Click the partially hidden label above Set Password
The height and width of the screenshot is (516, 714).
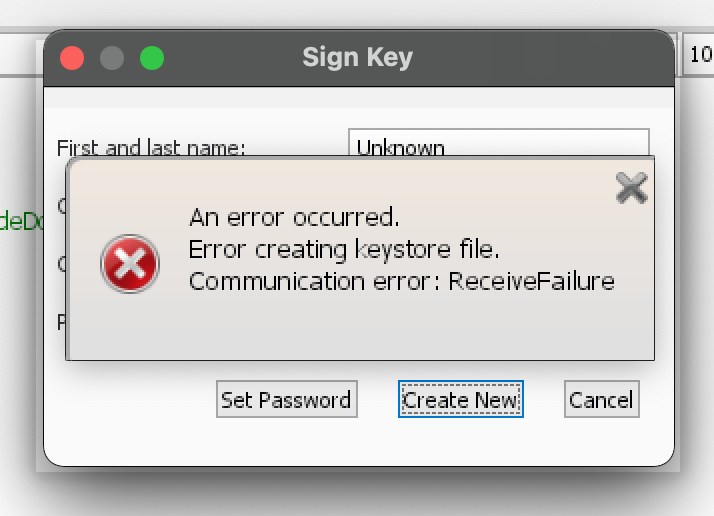click(61, 322)
